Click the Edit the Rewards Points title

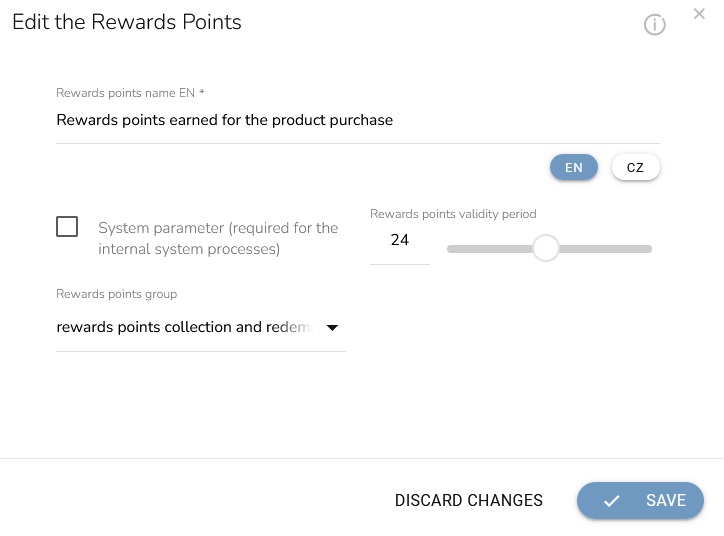pos(127,21)
